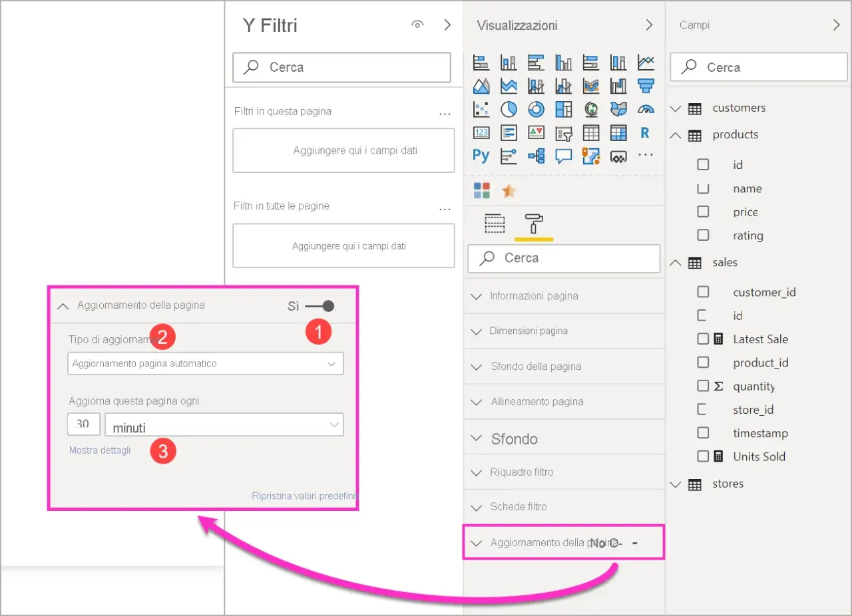Select the decomposition tree visual

coord(536,156)
